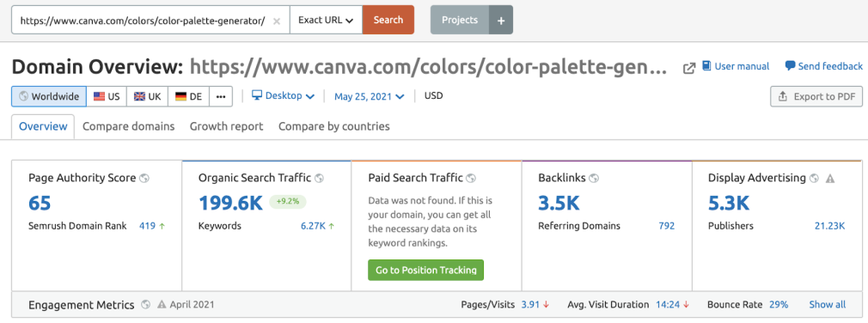Click the globe icon next to Organic Search Traffic
Viewport: 868px width, 323px height.
click(319, 178)
